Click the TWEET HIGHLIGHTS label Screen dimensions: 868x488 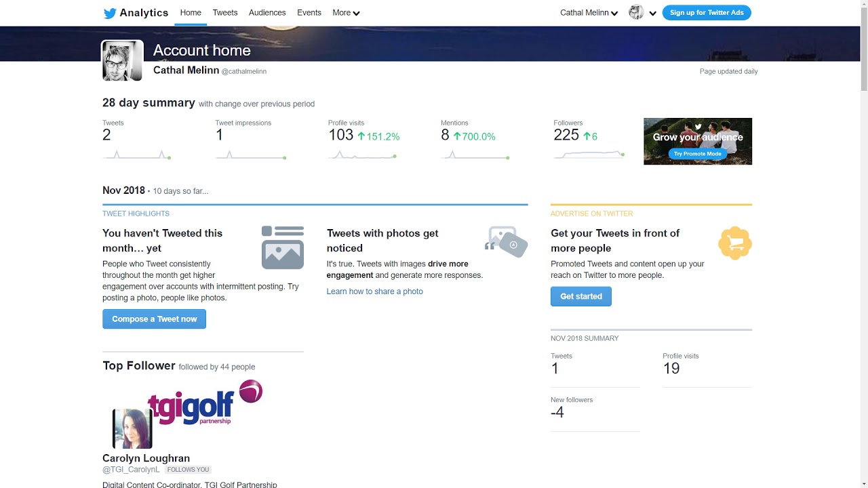click(x=136, y=213)
